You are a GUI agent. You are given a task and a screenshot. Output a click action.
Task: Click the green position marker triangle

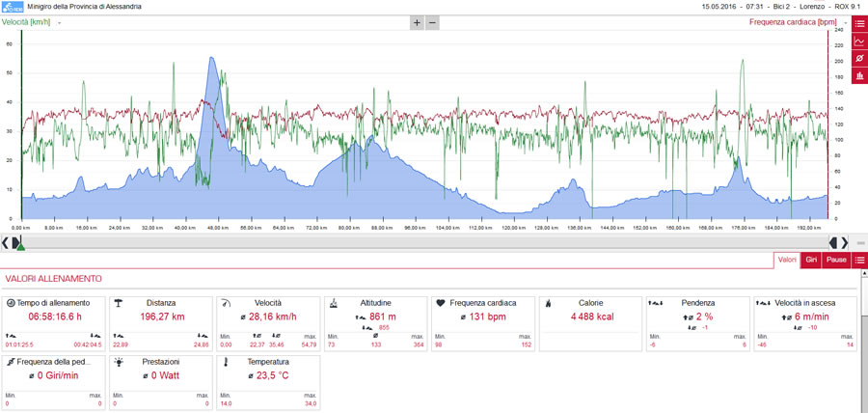point(20,246)
